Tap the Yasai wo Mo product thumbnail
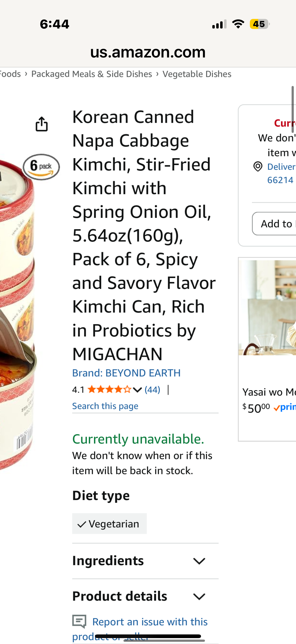This screenshot has width=296, height=644. (x=267, y=307)
